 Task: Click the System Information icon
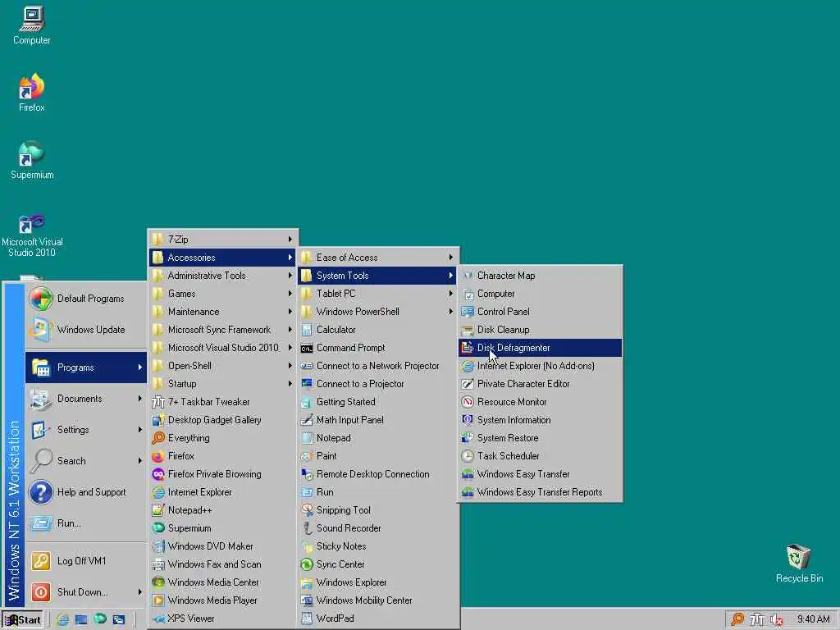[467, 419]
